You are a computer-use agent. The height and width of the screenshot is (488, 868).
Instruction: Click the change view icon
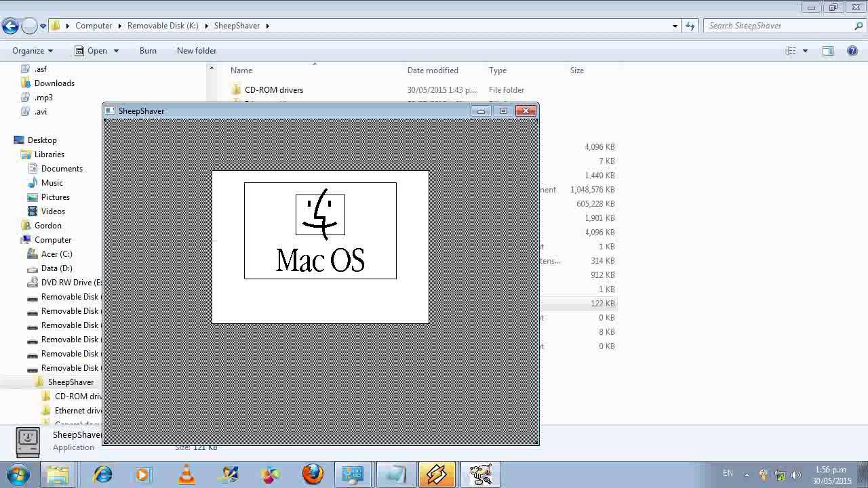click(791, 51)
